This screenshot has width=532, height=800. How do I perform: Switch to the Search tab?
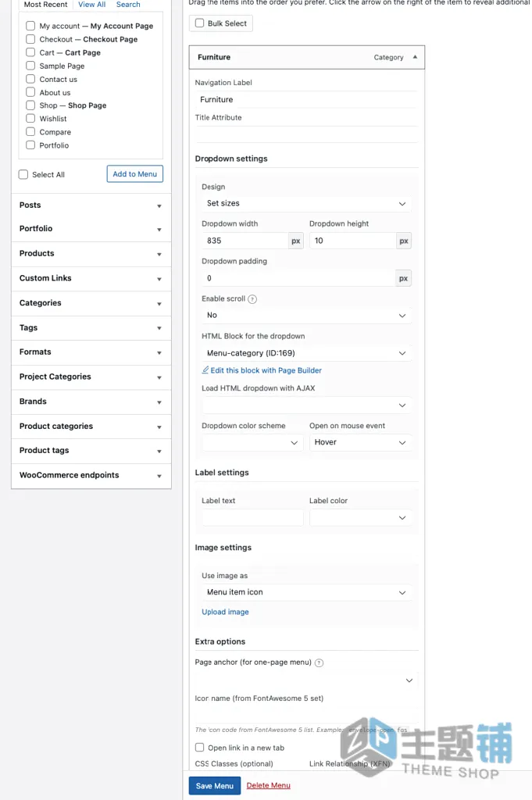pos(128,5)
